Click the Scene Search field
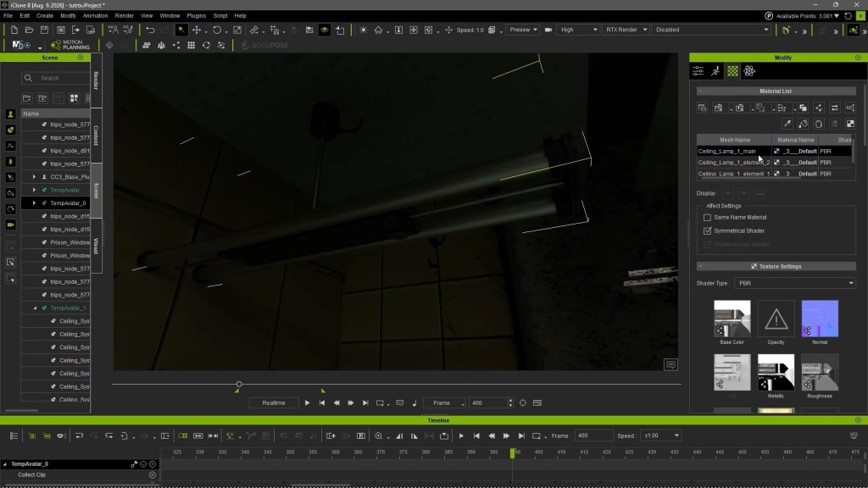 click(55, 78)
